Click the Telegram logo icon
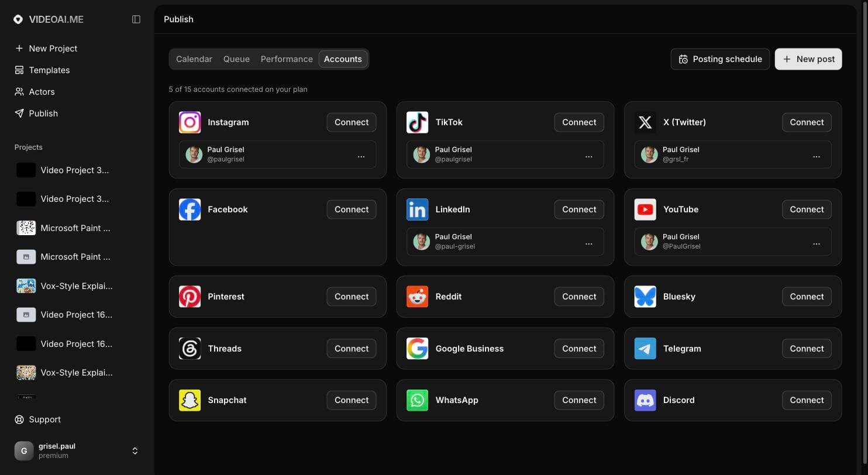 (x=645, y=349)
